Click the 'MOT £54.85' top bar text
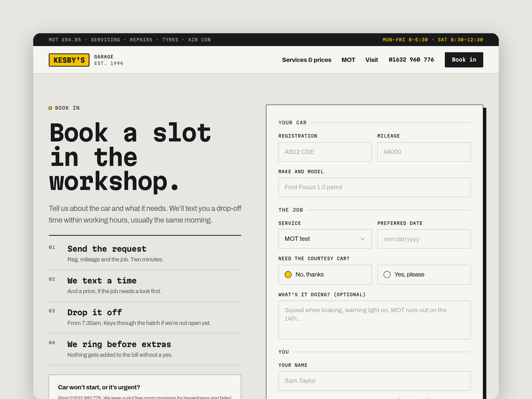Screen dimensions: 532x399 coord(65,40)
